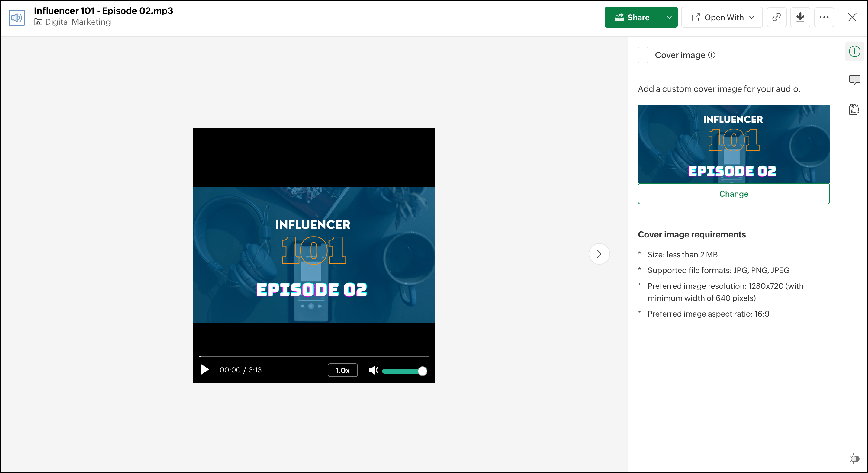Mute the audio with speaker icon

[373, 370]
